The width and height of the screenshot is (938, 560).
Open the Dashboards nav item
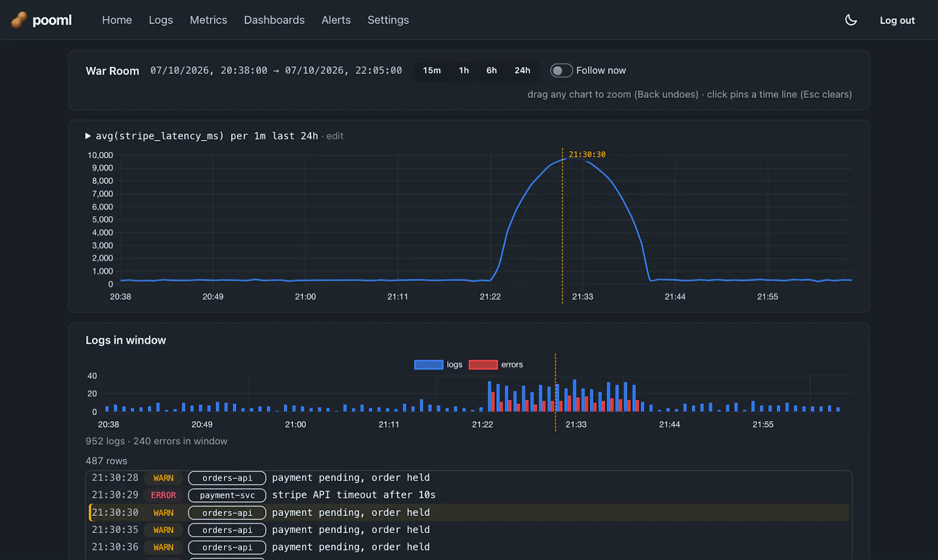(x=274, y=20)
